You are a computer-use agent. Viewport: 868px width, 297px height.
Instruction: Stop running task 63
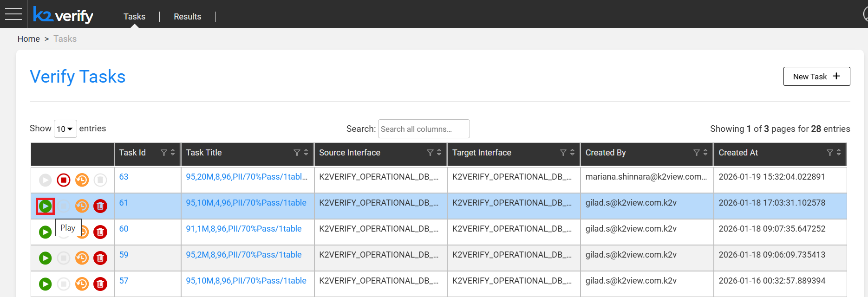[x=64, y=180]
